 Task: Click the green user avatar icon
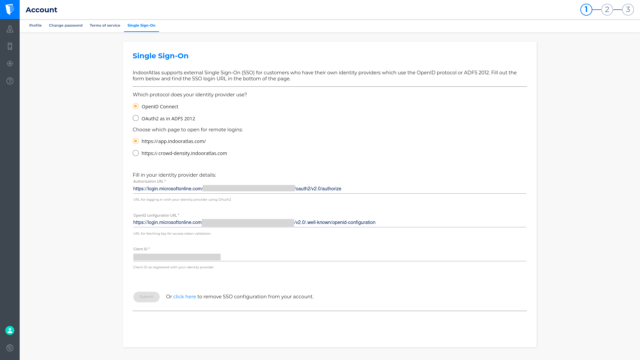click(10, 331)
